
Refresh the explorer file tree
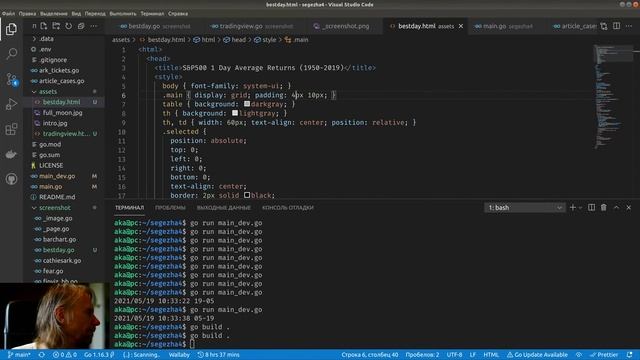click(x=69, y=26)
